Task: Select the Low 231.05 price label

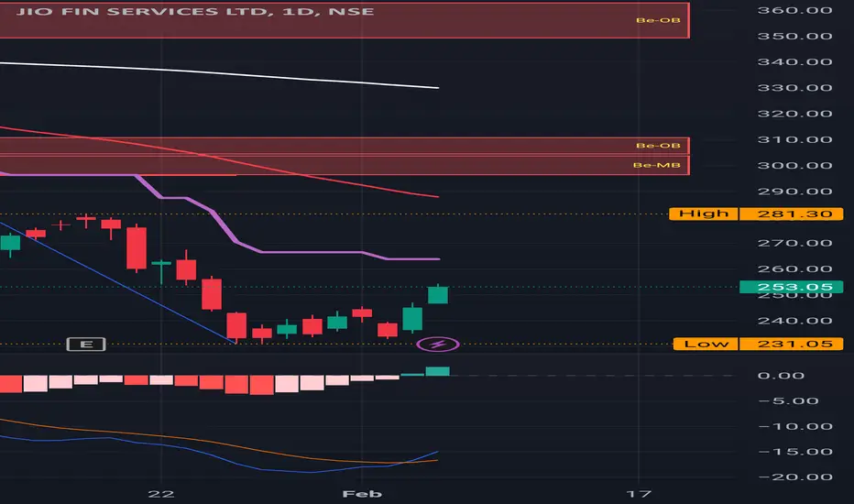Action: point(758,344)
